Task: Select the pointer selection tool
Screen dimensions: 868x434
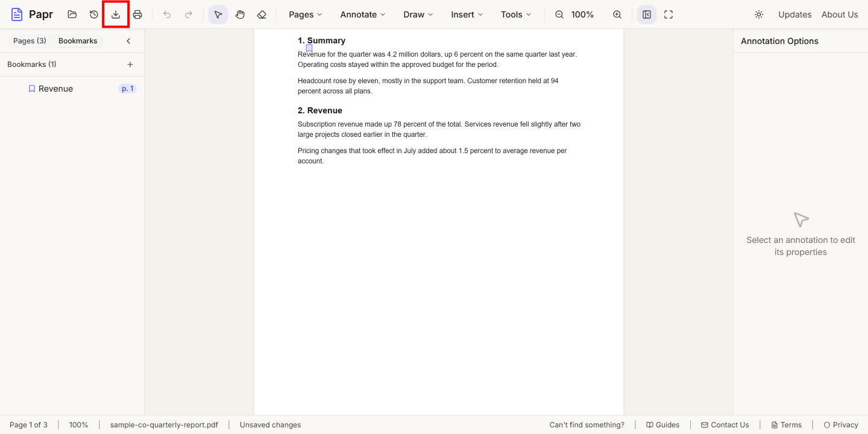Action: coord(218,14)
